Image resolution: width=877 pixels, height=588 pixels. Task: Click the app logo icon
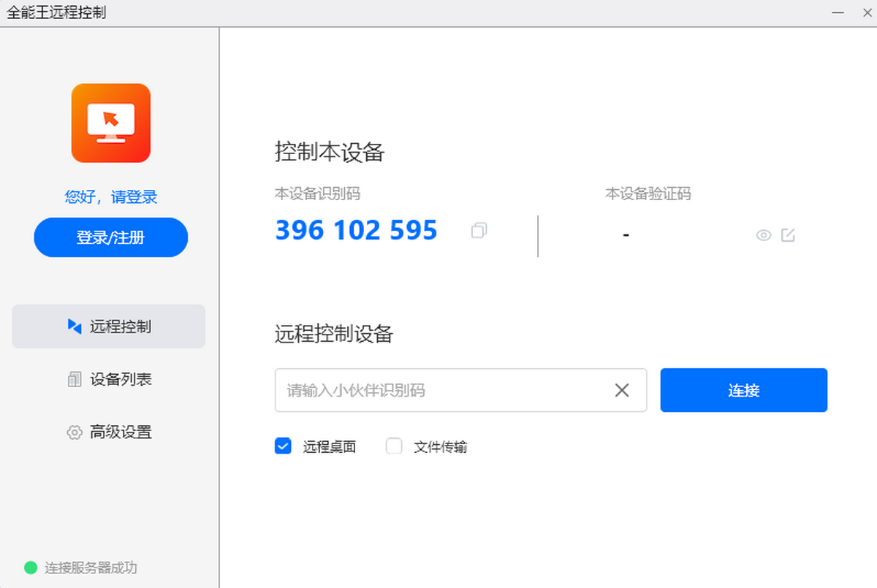(110, 123)
